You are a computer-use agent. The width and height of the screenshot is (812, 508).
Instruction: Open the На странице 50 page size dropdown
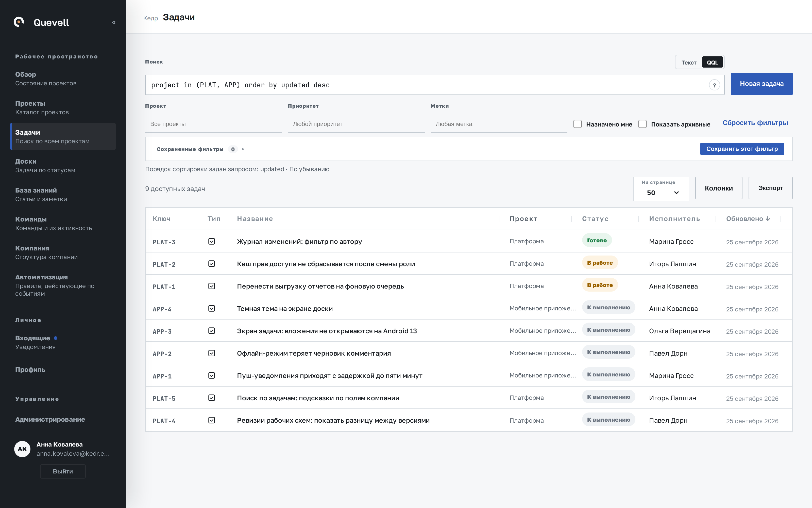pos(661,193)
